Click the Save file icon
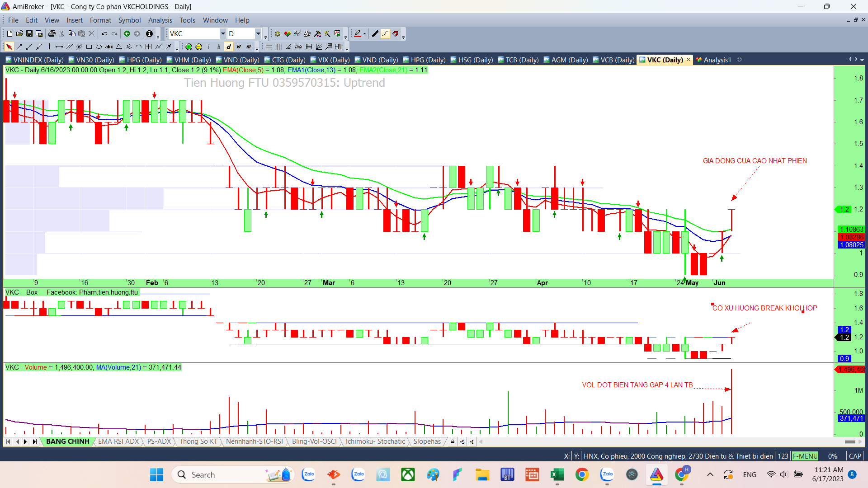This screenshot has height=488, width=868. click(x=29, y=34)
